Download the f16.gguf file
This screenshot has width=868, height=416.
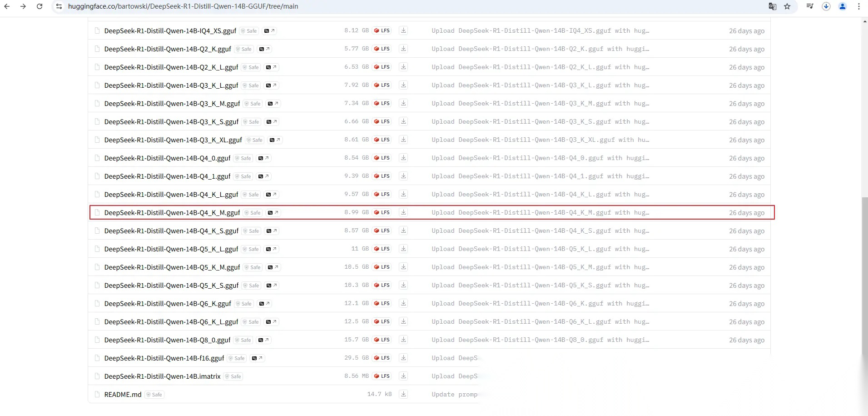403,358
